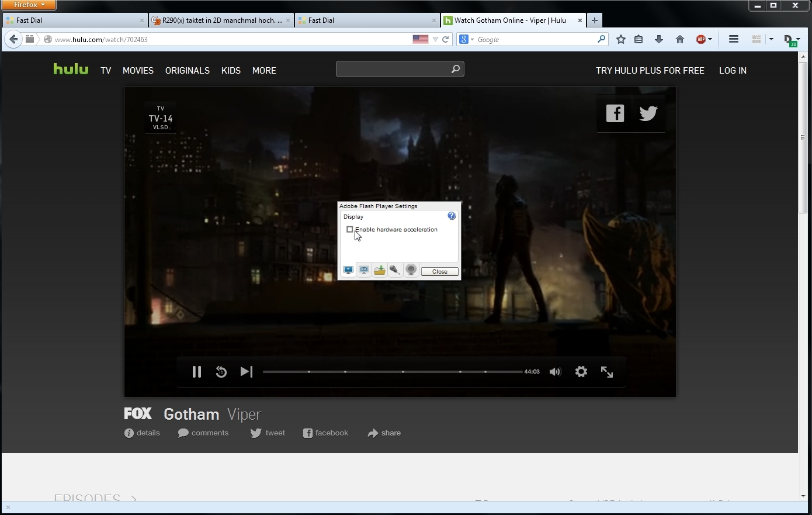This screenshot has height=515, width=812.
Task: Open the Firefox application menu button
Action: coord(29,5)
